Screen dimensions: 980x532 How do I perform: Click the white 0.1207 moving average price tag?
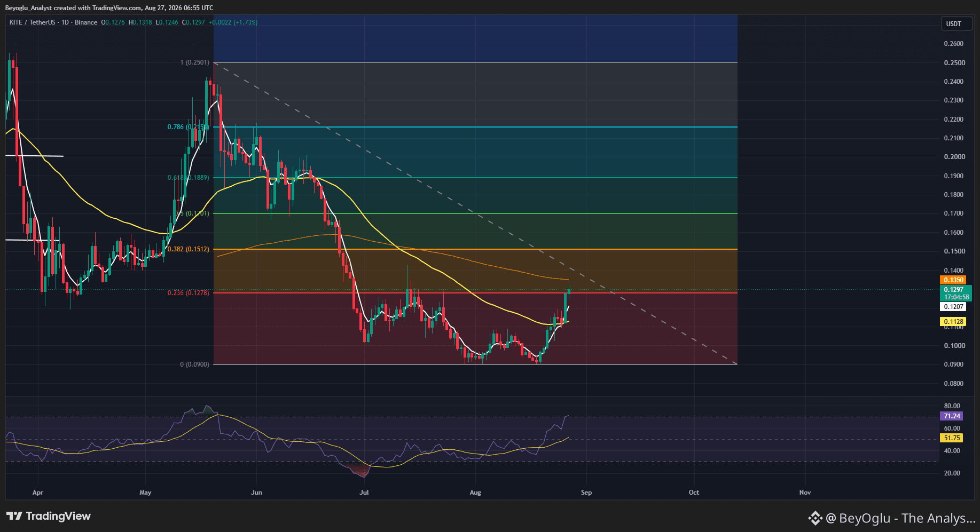click(x=953, y=307)
